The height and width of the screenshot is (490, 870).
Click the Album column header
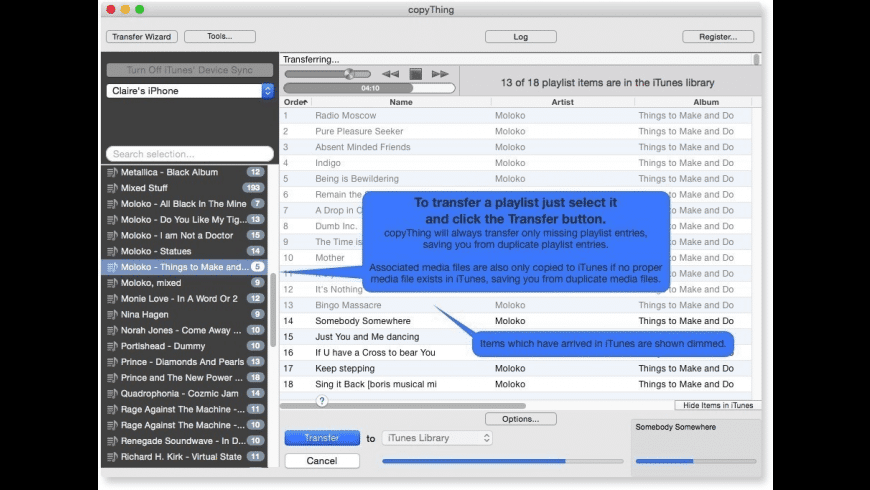pyautogui.click(x=705, y=102)
